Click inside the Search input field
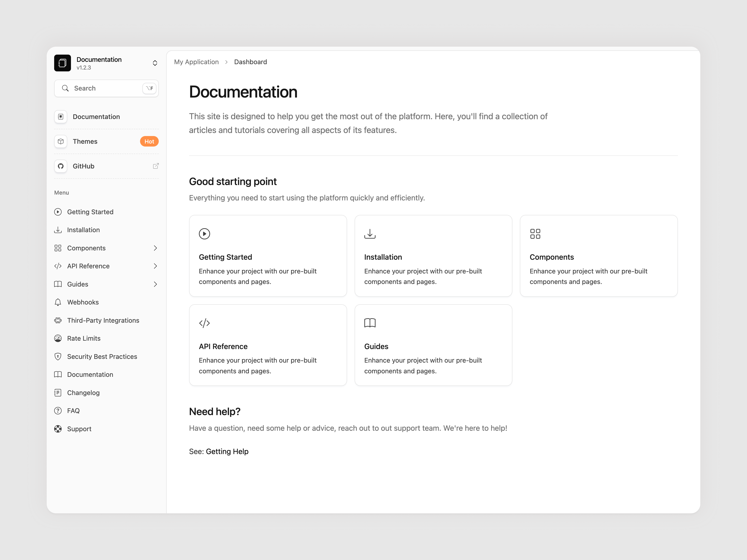 101,88
